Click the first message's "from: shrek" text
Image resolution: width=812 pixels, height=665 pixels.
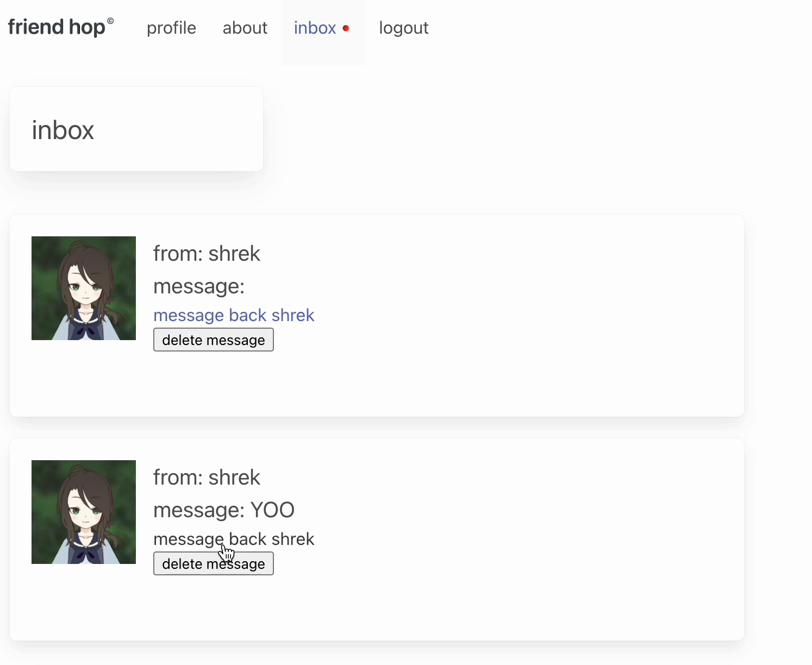[207, 254]
